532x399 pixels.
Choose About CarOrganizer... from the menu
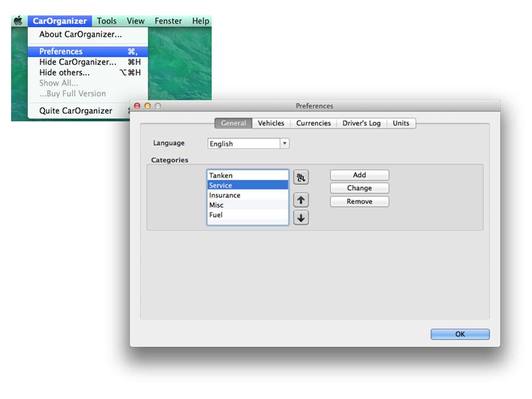point(80,34)
